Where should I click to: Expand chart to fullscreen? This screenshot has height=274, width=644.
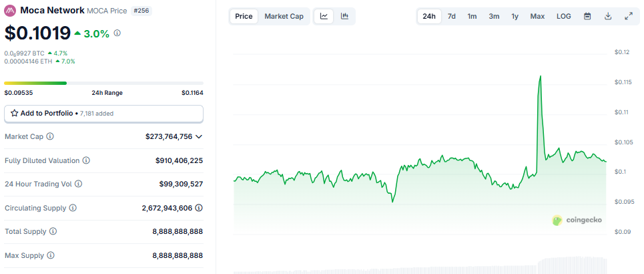tap(629, 16)
